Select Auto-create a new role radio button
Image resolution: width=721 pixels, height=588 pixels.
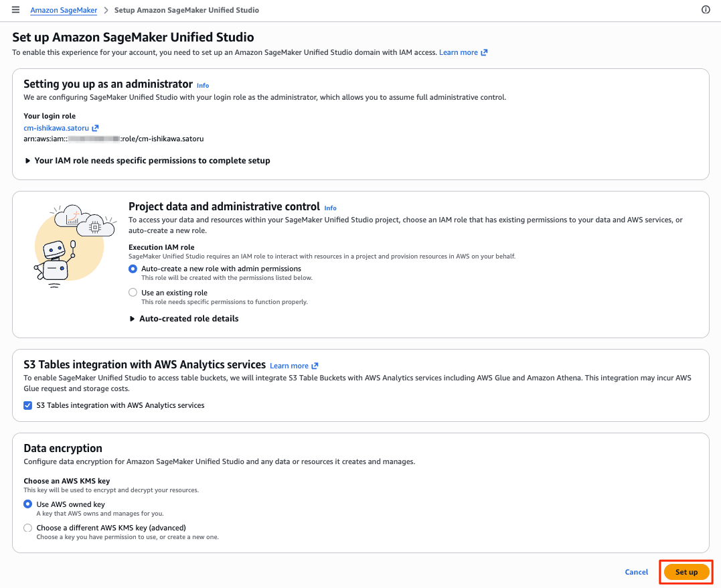click(x=133, y=269)
